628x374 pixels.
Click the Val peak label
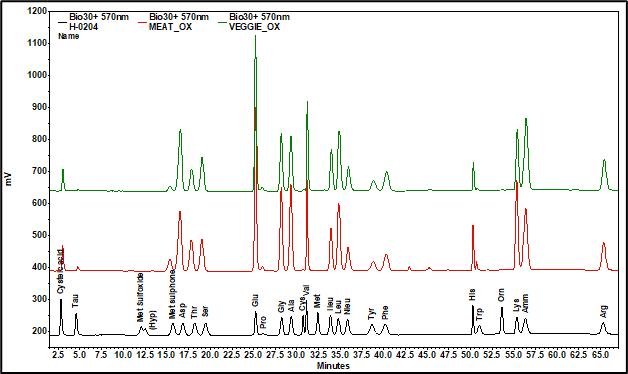point(306,291)
